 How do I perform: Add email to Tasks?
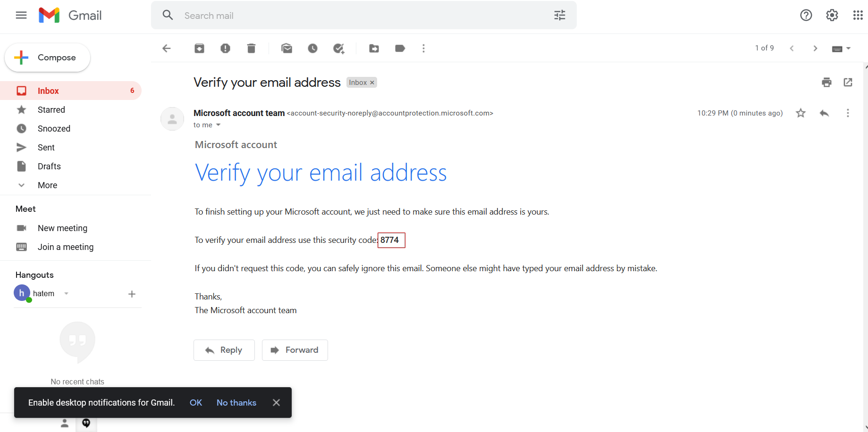tap(338, 48)
